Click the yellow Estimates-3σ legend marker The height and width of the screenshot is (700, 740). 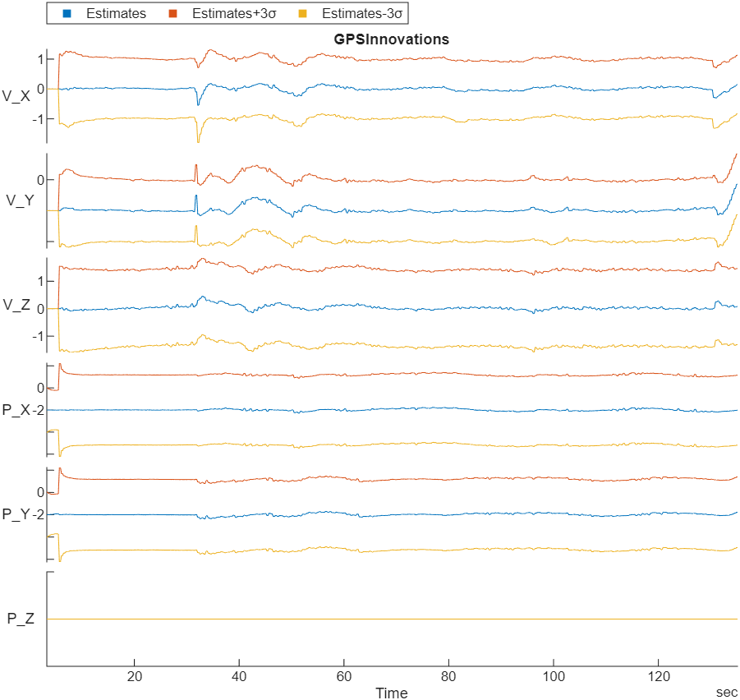click(301, 13)
